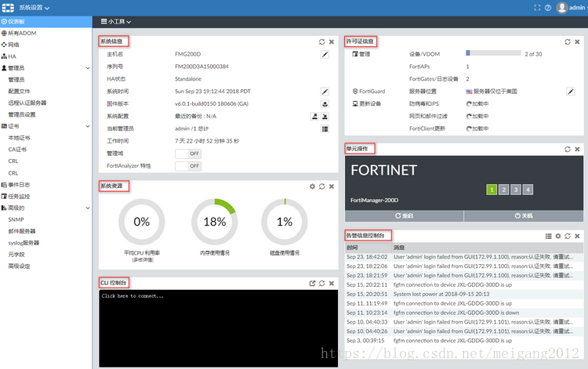Select 仪表板 in the sidebar
Image resolution: width=588 pixels, height=369 pixels.
[45, 22]
